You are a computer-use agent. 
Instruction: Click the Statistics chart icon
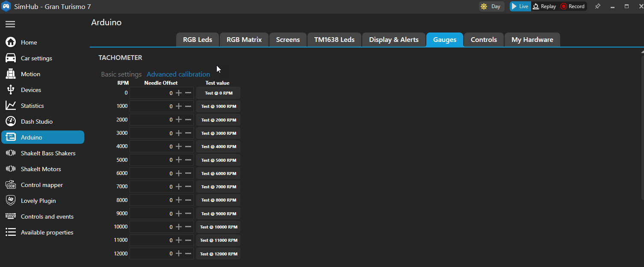pyautogui.click(x=11, y=105)
